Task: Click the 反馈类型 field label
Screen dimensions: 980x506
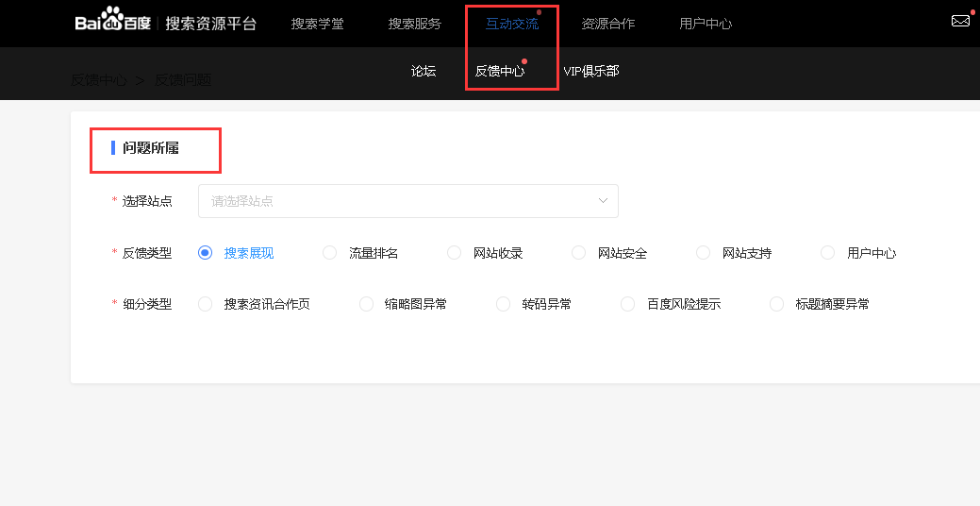Action: (147, 253)
